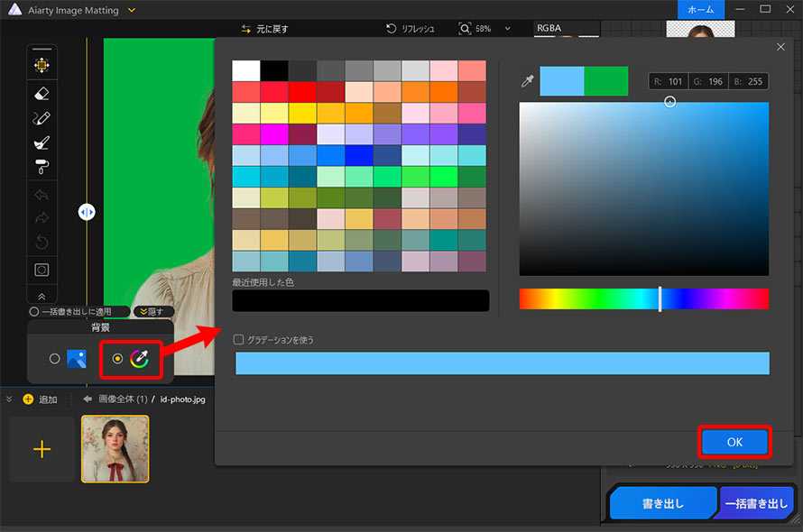Screen dimensions: 803x532
Task: Select the Brush tool
Action: 42,142
